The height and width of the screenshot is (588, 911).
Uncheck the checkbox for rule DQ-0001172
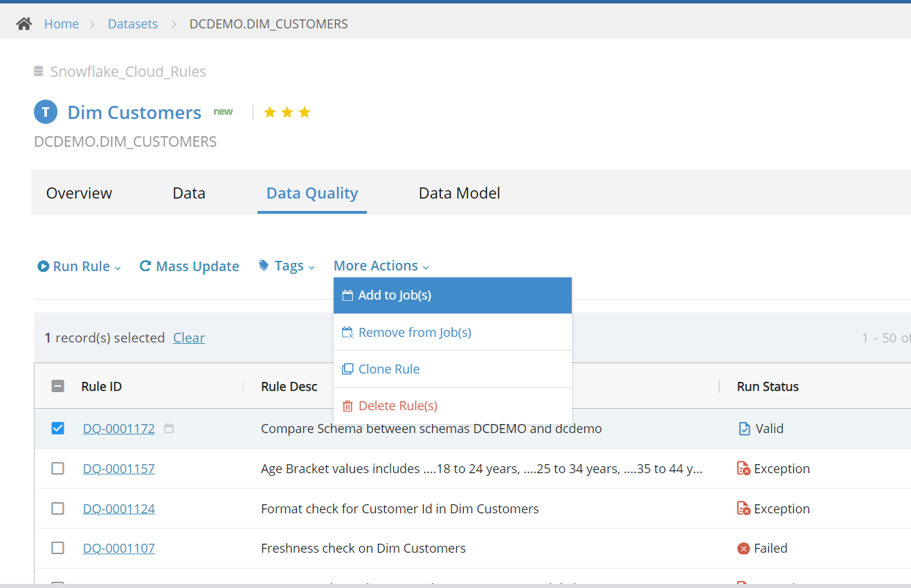click(58, 429)
